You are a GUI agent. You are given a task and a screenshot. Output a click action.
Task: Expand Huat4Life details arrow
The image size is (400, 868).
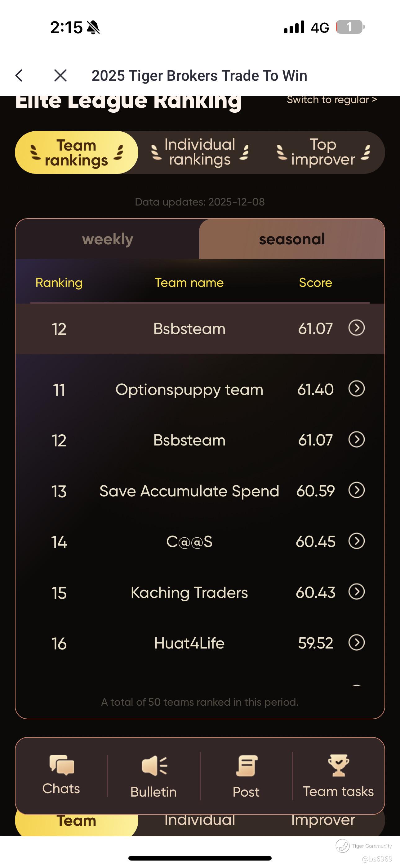coord(357,643)
